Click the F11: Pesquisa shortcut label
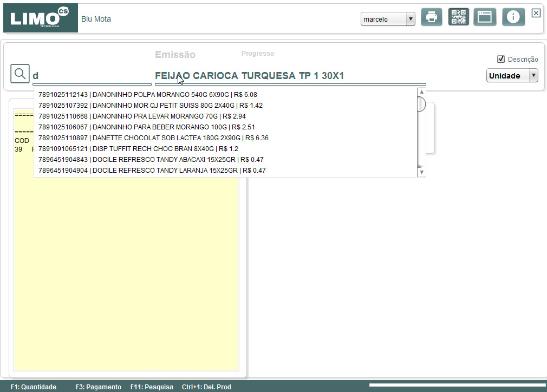Image resolution: width=547 pixels, height=392 pixels. coord(152,387)
